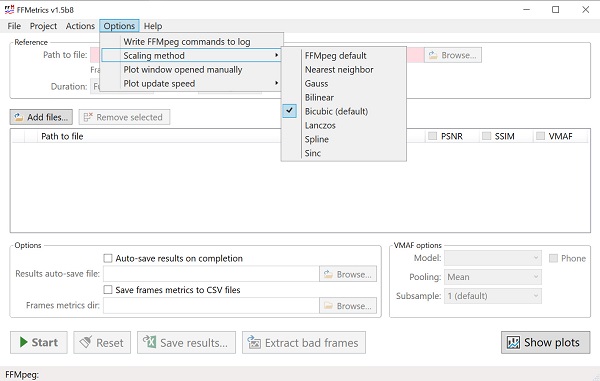Toggle the PSNR column checkbox
Image resolution: width=600 pixels, height=381 pixels.
coord(432,136)
